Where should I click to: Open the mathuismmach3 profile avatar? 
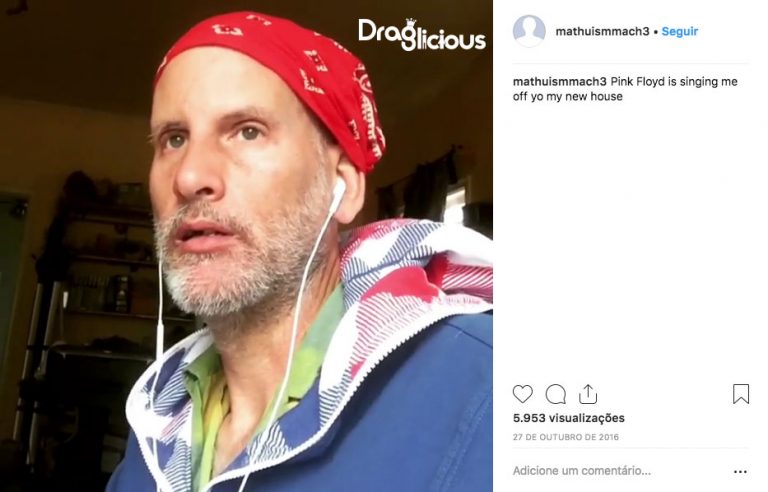point(529,31)
